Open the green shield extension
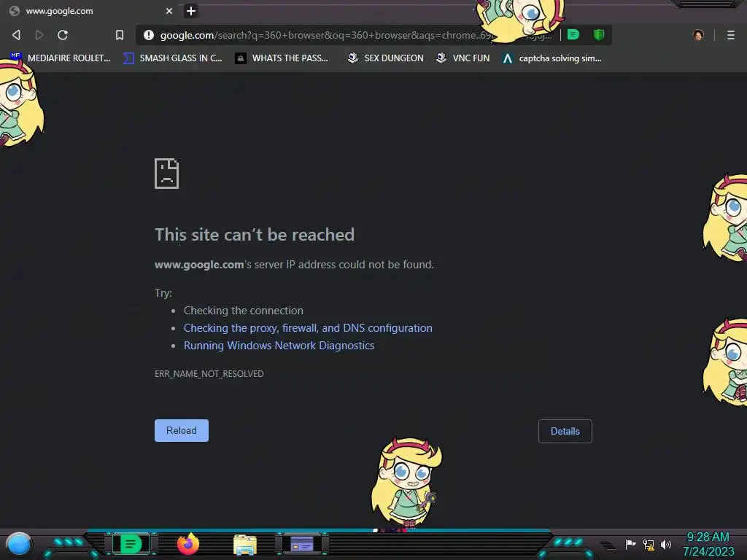 point(599,34)
